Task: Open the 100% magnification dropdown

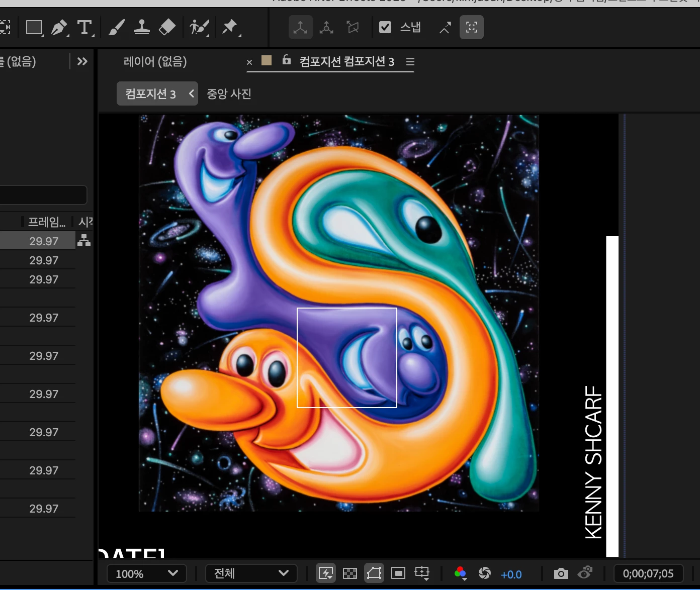Action: tap(147, 573)
